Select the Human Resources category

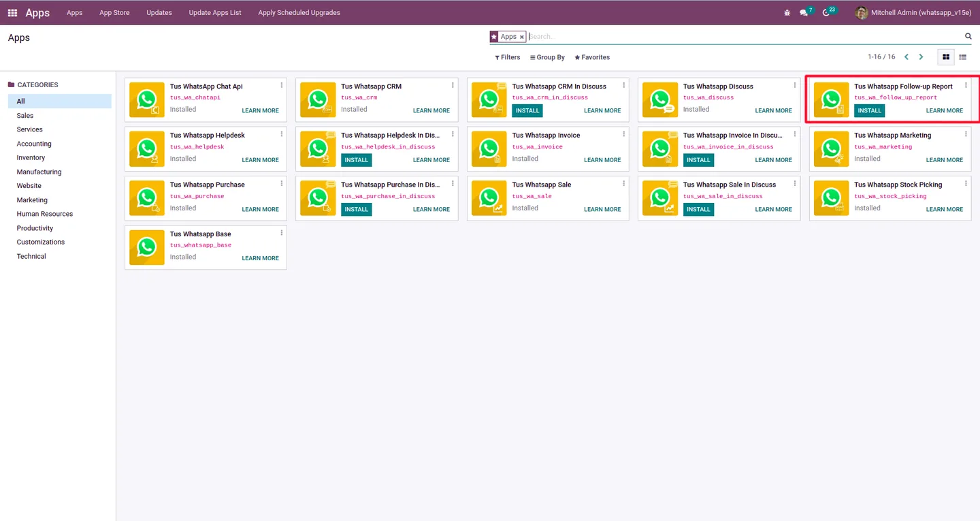(x=60, y=214)
